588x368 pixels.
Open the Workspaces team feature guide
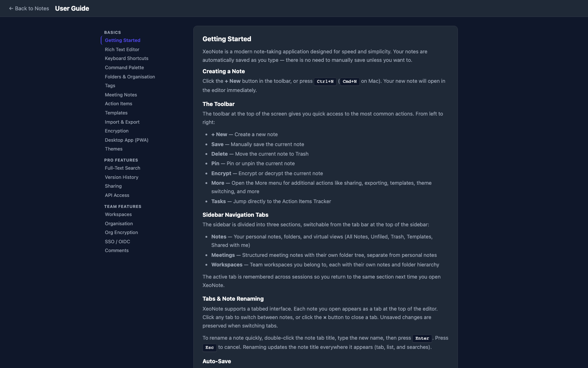[118, 214]
